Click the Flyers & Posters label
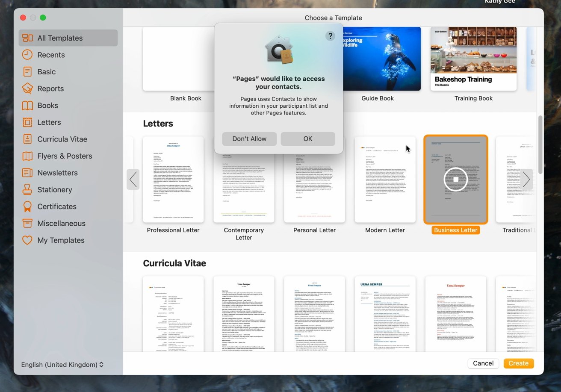The height and width of the screenshot is (392, 561). [65, 156]
